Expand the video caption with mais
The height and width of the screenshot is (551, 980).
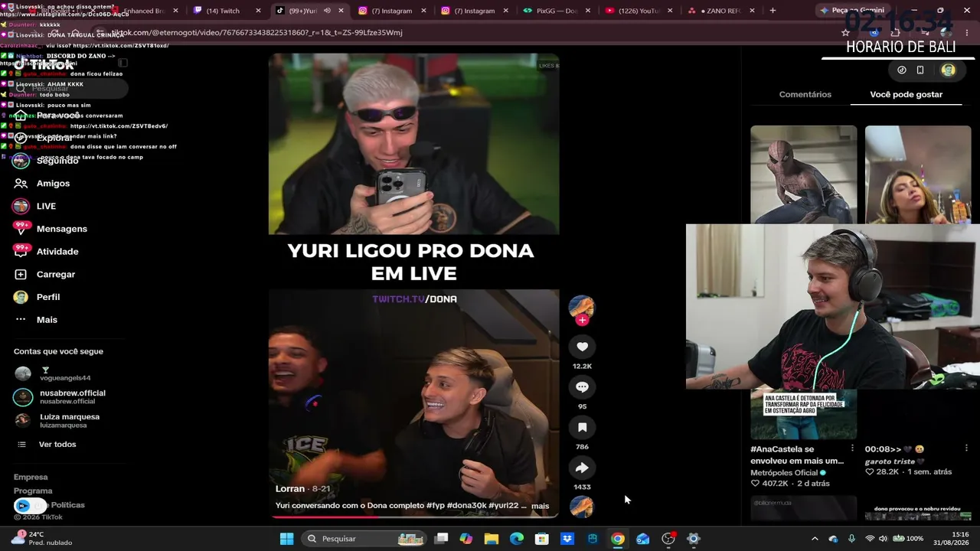point(540,506)
